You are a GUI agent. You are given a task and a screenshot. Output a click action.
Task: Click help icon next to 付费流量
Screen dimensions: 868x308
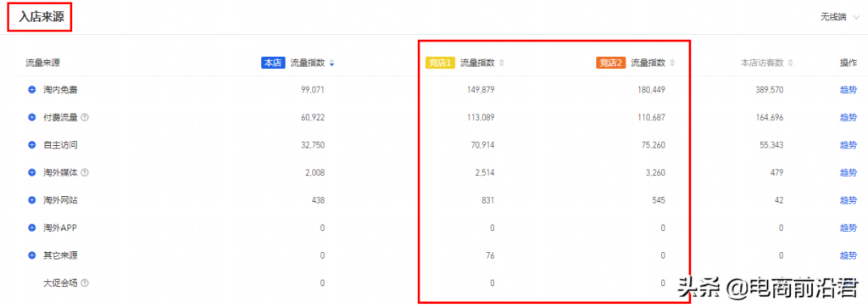tap(85, 117)
